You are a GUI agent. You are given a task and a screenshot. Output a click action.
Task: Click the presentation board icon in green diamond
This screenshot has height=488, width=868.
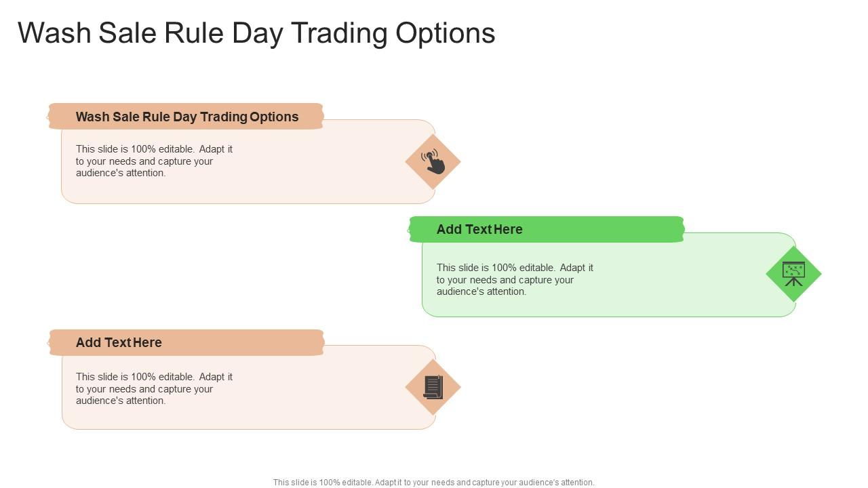[x=793, y=274]
